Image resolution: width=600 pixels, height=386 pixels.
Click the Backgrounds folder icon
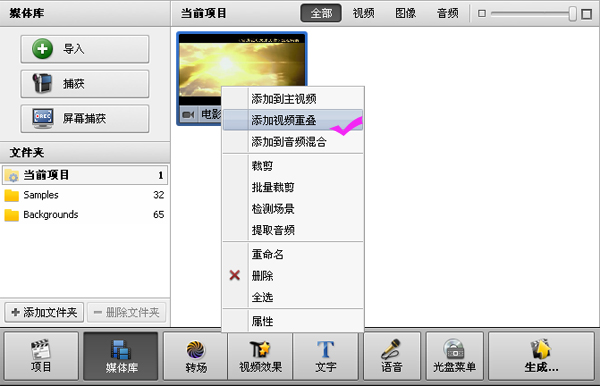[11, 215]
